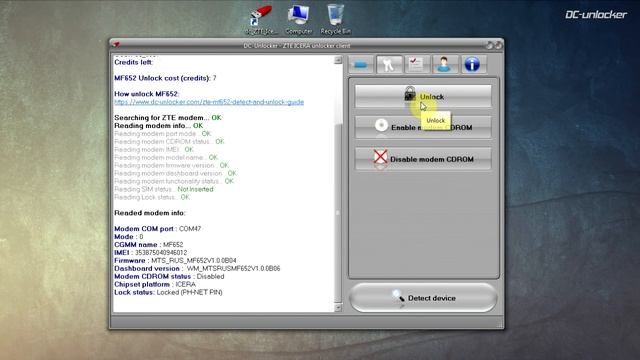The height and width of the screenshot is (360, 640).
Task: Click the Firmware line MTS_RUS_MF652V1.0.0B04
Action: coord(175,260)
